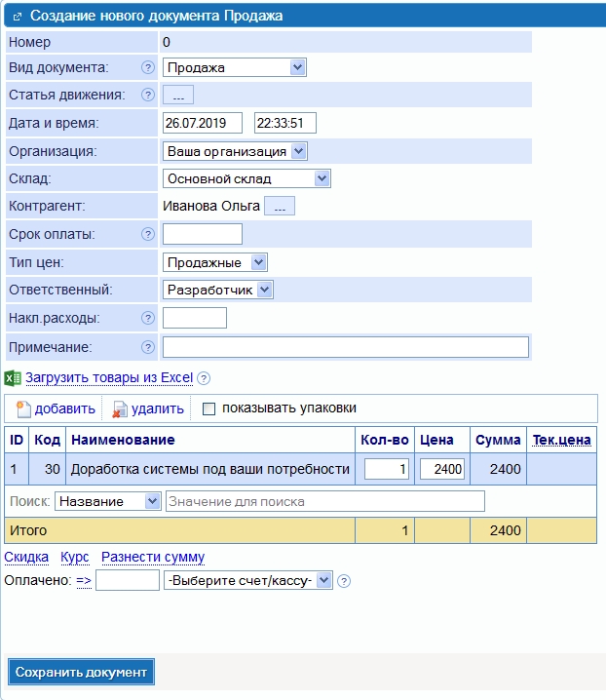The image size is (606, 700).
Task: Open the Поиск Название dropdown
Action: point(107,501)
